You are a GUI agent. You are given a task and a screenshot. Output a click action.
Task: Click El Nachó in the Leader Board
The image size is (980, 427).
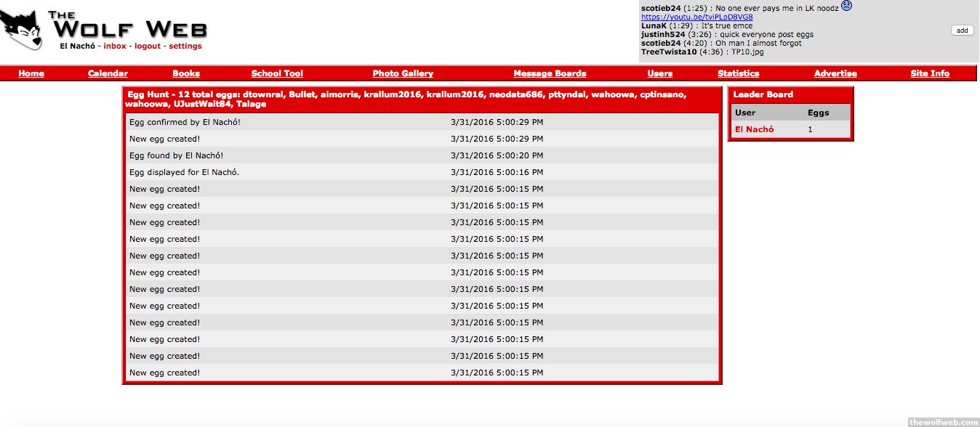(x=754, y=129)
